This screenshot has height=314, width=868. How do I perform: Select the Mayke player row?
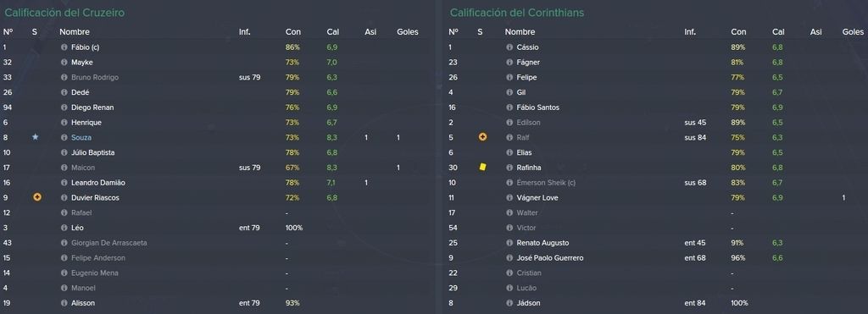214,63
